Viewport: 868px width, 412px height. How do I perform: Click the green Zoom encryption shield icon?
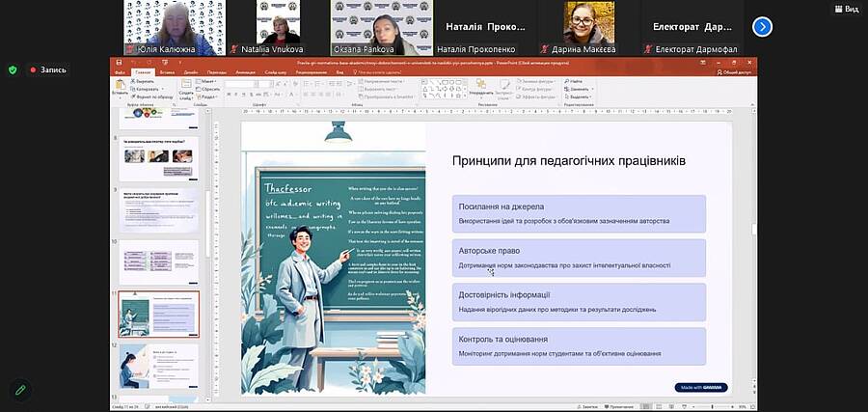pos(13,69)
